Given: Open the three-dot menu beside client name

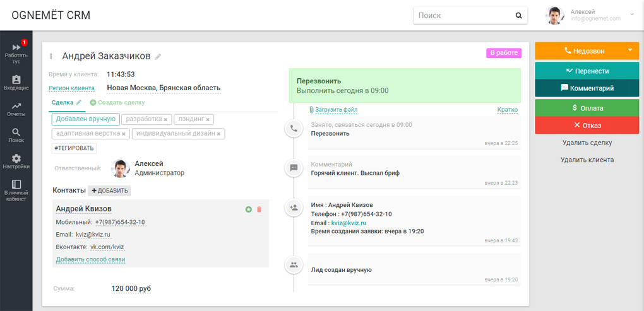Looking at the screenshot, I should point(51,56).
